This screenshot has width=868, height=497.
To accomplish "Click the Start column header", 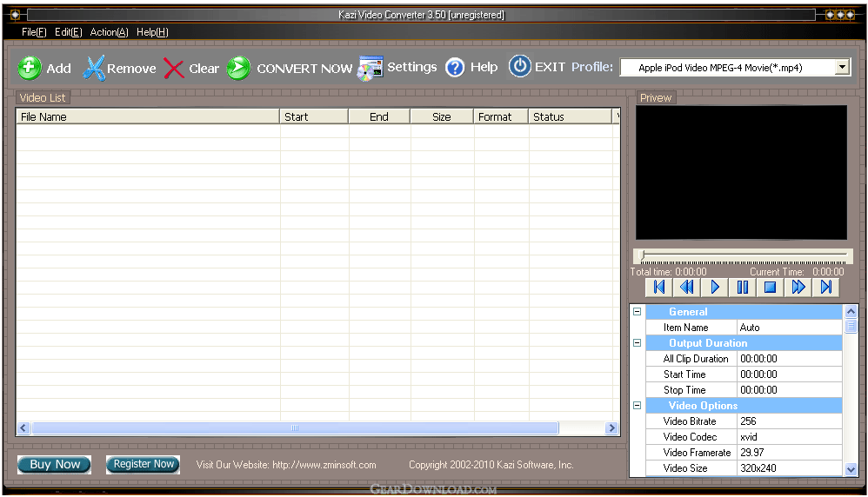I will (314, 116).
